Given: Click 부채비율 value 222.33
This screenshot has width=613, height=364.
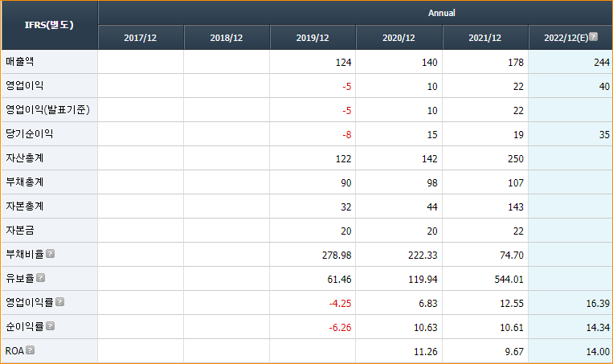Looking at the screenshot, I should pos(423,256).
